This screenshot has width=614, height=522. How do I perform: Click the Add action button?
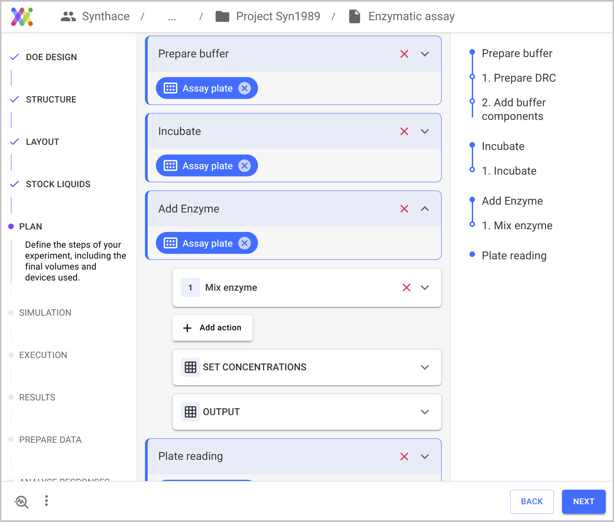(212, 328)
